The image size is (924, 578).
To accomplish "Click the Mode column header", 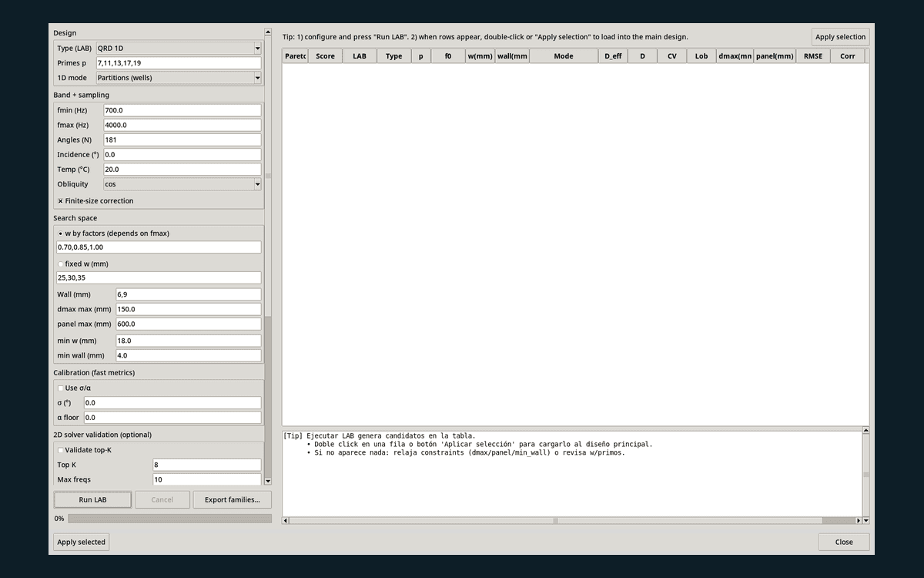I will 564,56.
